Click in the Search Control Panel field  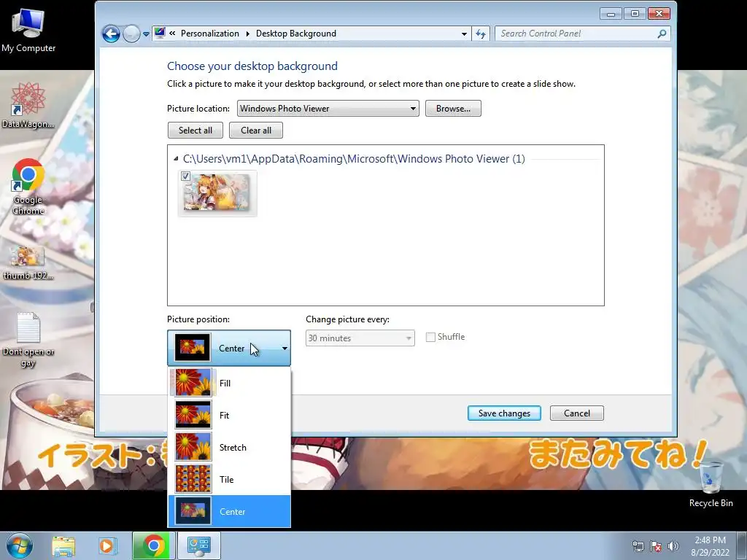(x=576, y=34)
